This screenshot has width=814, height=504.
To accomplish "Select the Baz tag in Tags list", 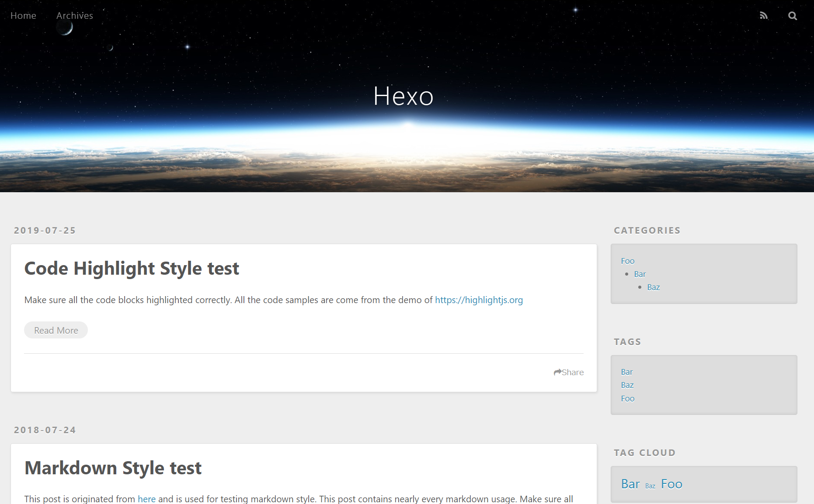I will [x=627, y=385].
